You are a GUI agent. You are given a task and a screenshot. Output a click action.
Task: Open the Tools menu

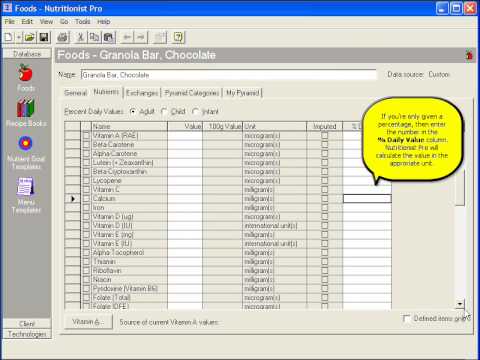[x=82, y=22]
